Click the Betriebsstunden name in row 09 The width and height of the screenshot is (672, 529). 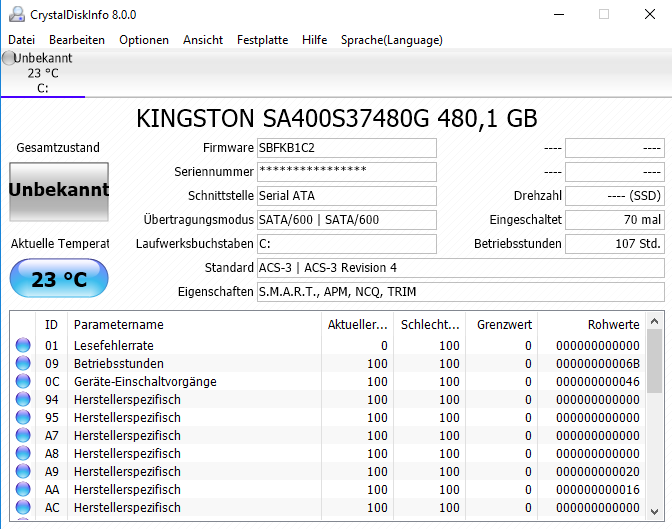[119, 364]
